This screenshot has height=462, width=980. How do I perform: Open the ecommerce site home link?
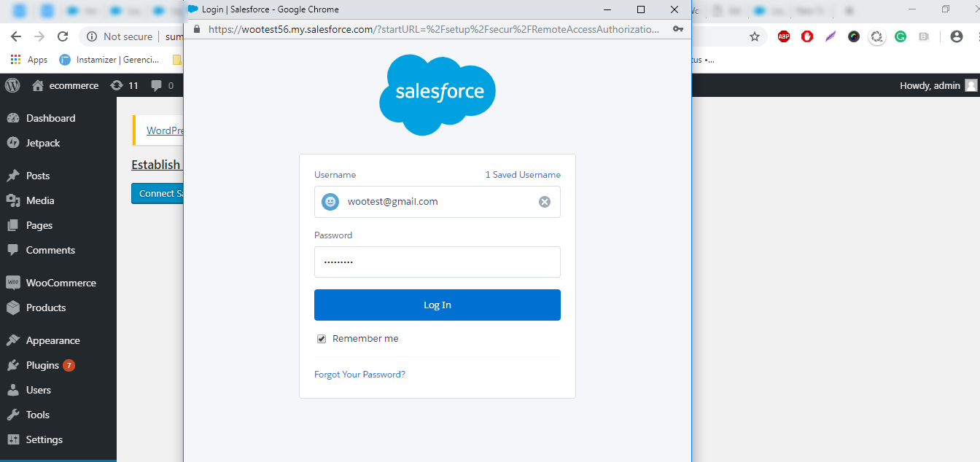pos(66,85)
